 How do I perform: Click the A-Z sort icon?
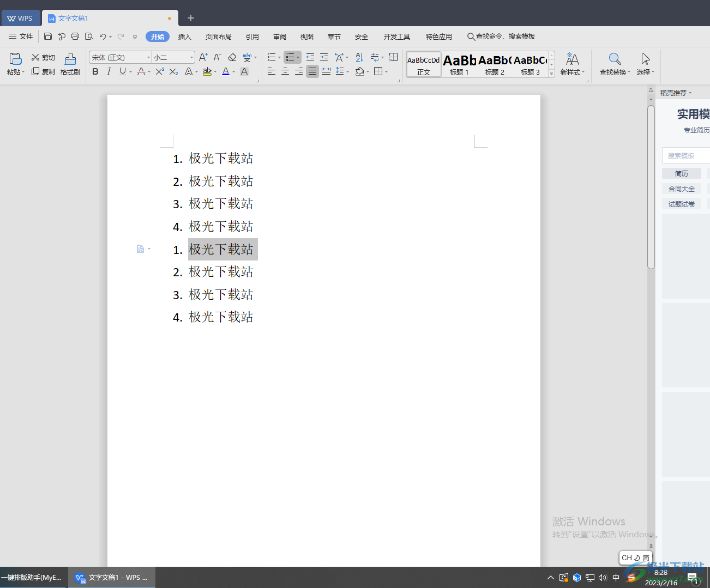[x=359, y=57]
